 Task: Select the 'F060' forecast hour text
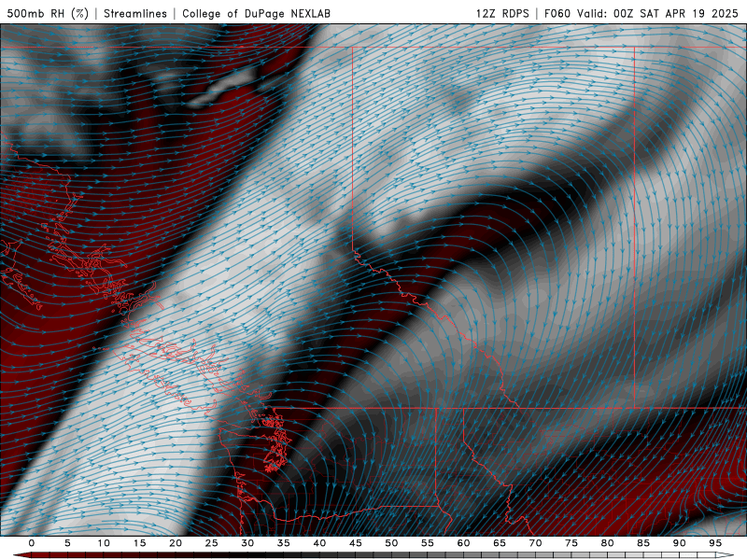(x=557, y=13)
